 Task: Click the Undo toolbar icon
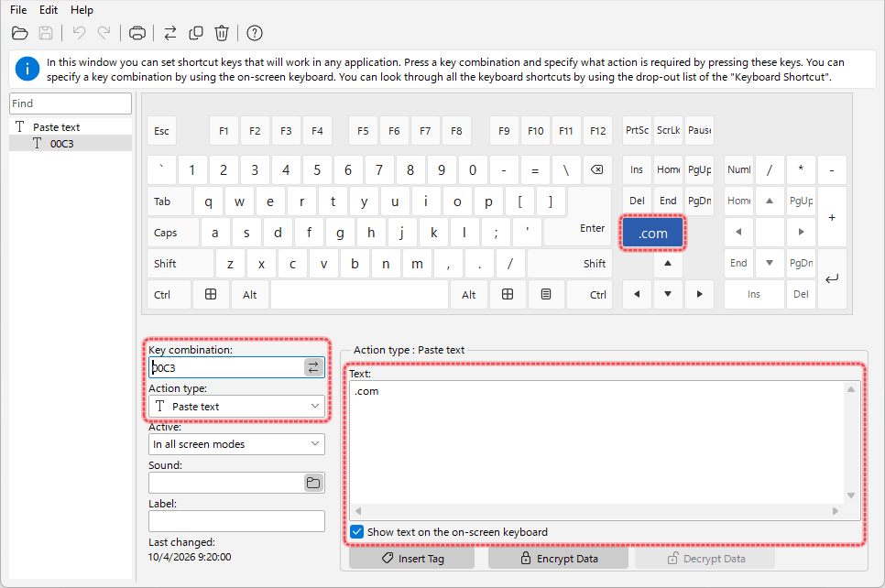[79, 33]
